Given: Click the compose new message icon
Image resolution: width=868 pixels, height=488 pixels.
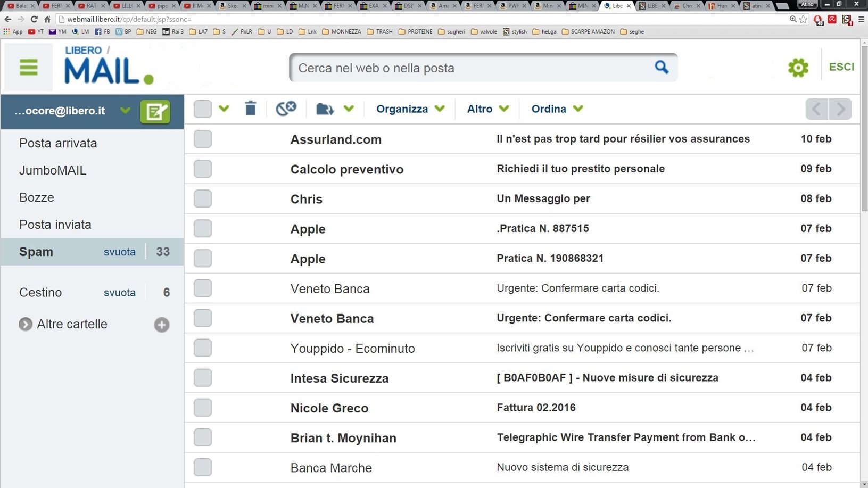Looking at the screenshot, I should click(x=155, y=111).
